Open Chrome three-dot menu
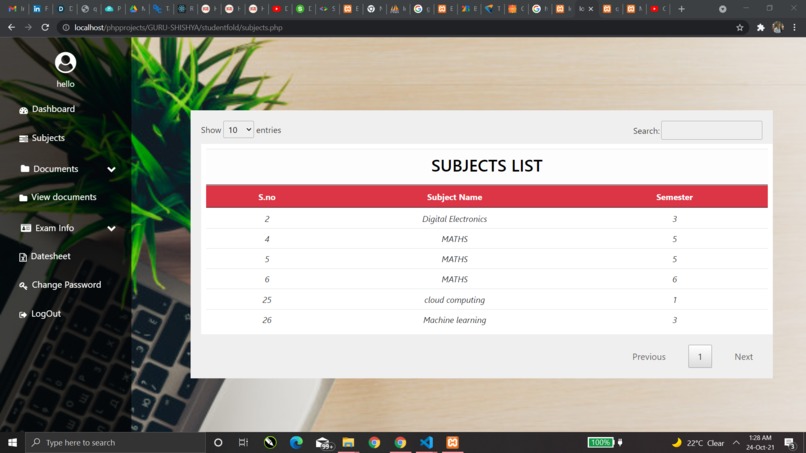This screenshot has height=453, width=806. tap(795, 28)
